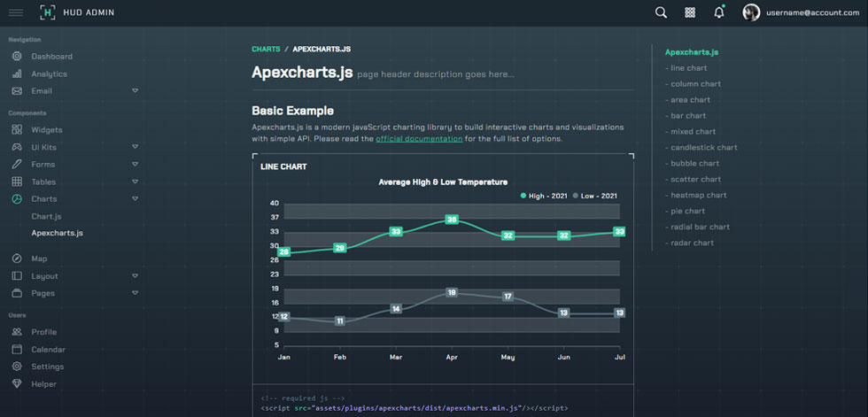The height and width of the screenshot is (417, 868).
Task: Jump to column chart section
Action: [x=693, y=84]
